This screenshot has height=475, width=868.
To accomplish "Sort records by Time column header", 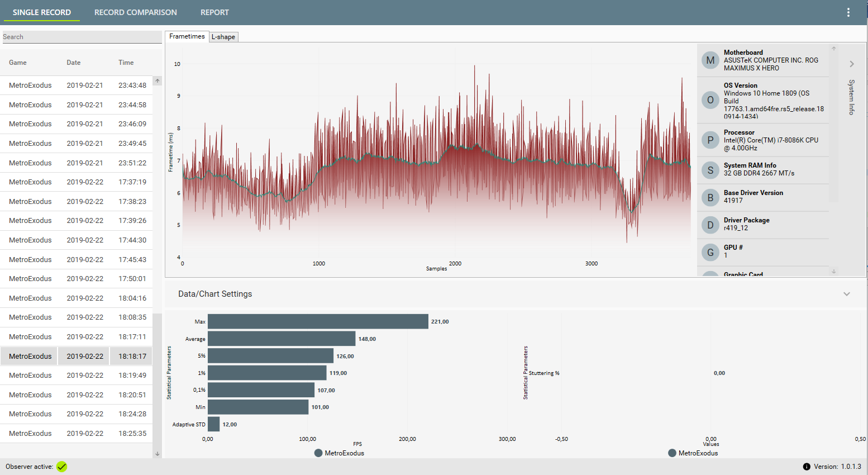I will [x=126, y=63].
